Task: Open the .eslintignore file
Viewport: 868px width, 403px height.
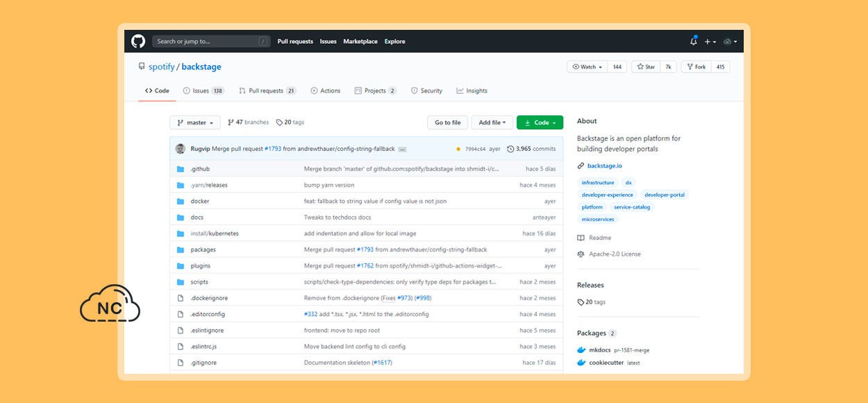Action: point(207,330)
